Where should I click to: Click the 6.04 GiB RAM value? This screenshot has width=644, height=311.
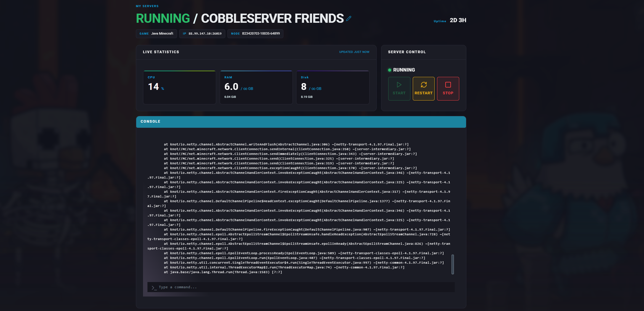tap(230, 97)
